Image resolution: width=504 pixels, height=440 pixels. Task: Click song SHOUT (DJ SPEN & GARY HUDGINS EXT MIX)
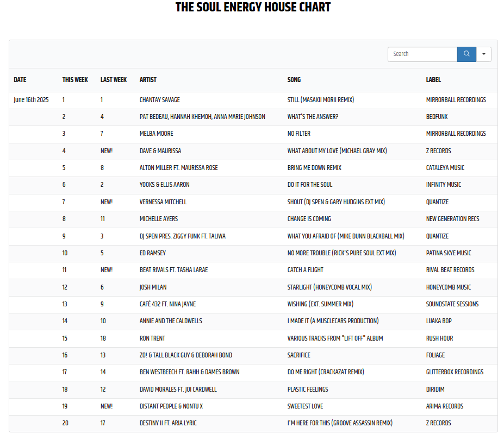pos(336,202)
